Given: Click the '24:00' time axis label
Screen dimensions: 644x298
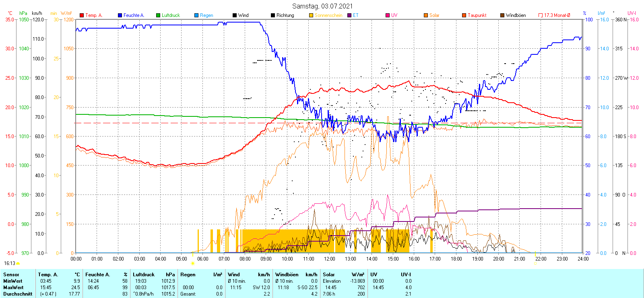Looking at the screenshot, I should click(583, 259).
